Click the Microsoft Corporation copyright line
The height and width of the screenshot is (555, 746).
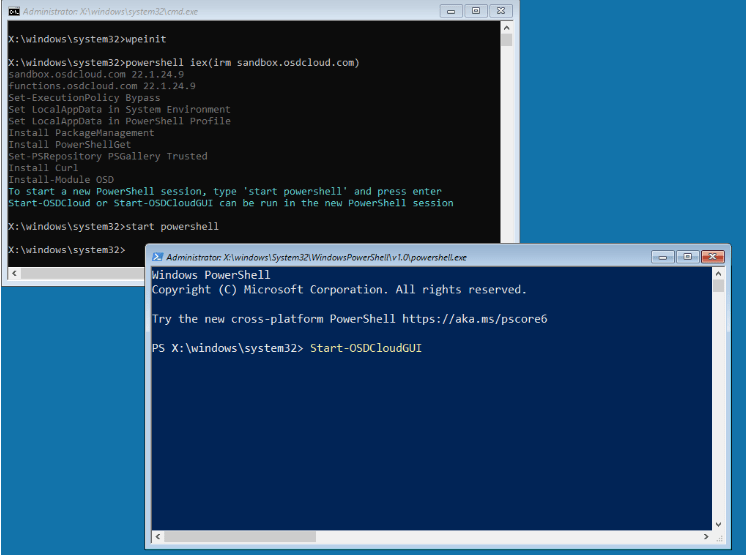[339, 290]
